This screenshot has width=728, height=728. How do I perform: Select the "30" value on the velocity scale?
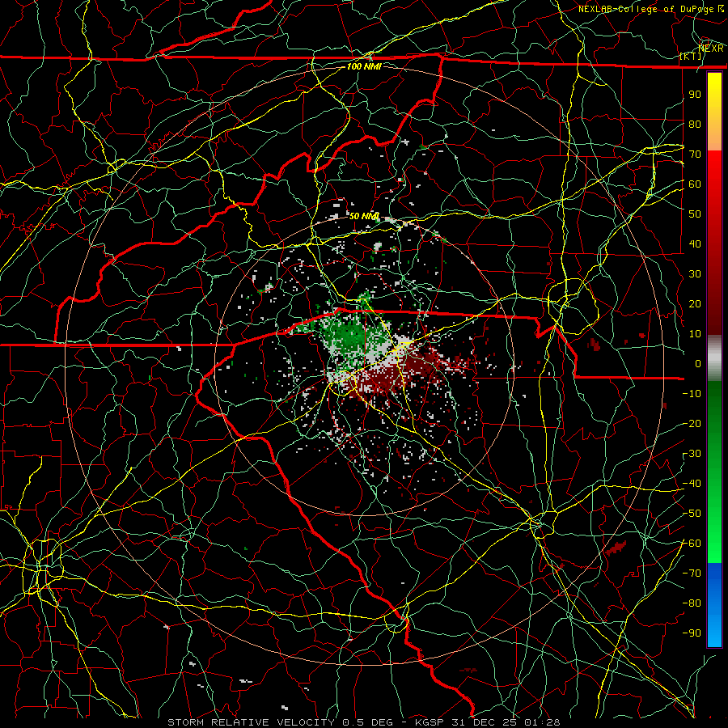695,274
